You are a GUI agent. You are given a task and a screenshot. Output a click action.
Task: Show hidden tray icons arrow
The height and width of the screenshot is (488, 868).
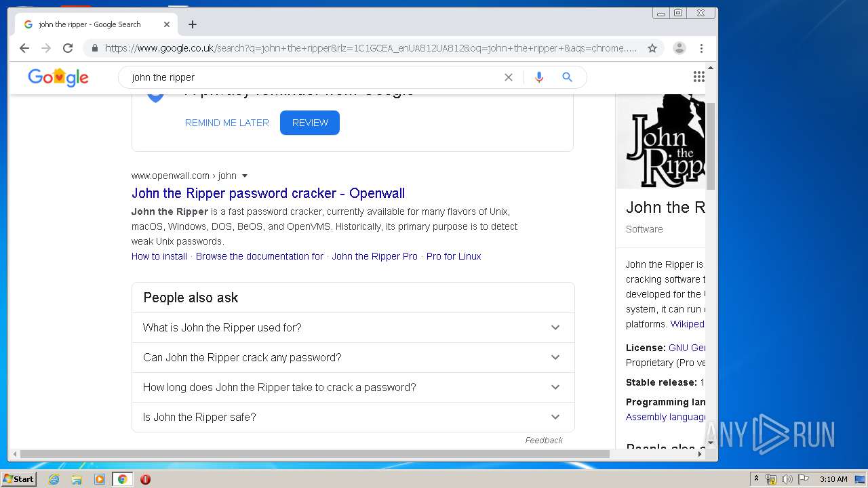click(x=756, y=479)
